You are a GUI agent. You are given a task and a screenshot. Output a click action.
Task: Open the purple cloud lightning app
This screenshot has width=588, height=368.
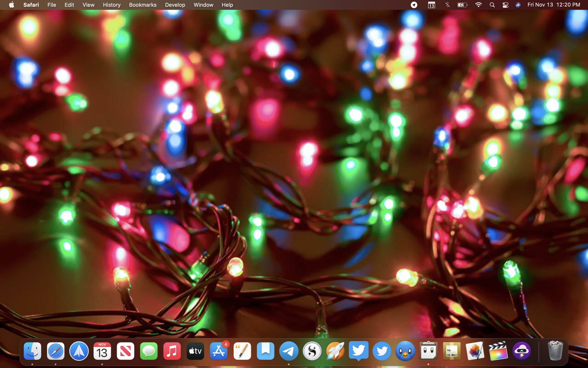pyautogui.click(x=522, y=351)
